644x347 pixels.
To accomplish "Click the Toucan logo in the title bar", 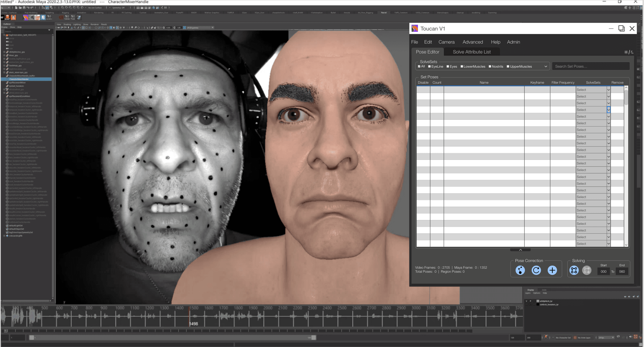I will click(415, 28).
